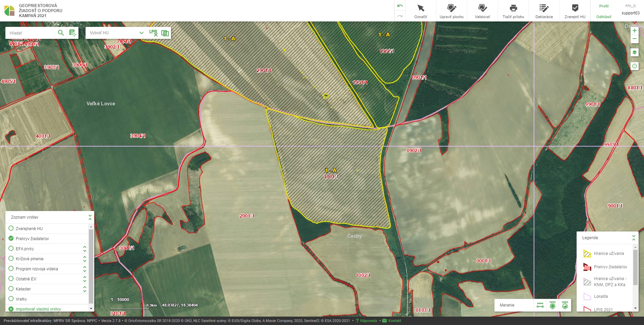The height and width of the screenshot is (325, 644).
Task: Click the undo arrow icon
Action: click(400, 6)
